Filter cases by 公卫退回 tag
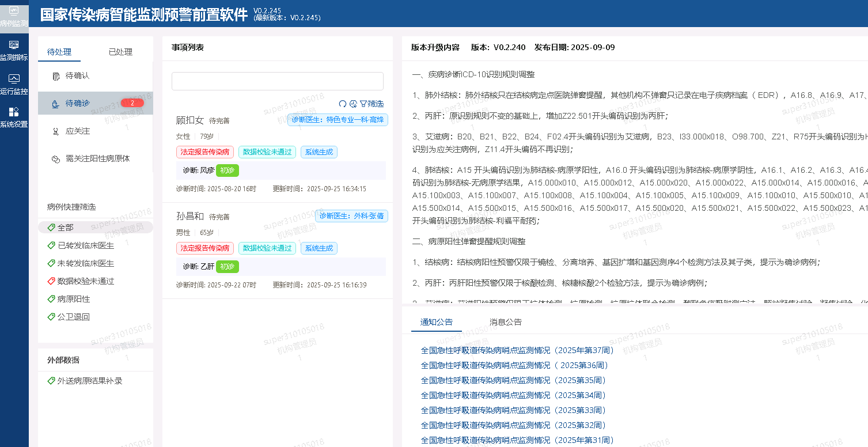The image size is (868, 447). (x=69, y=317)
